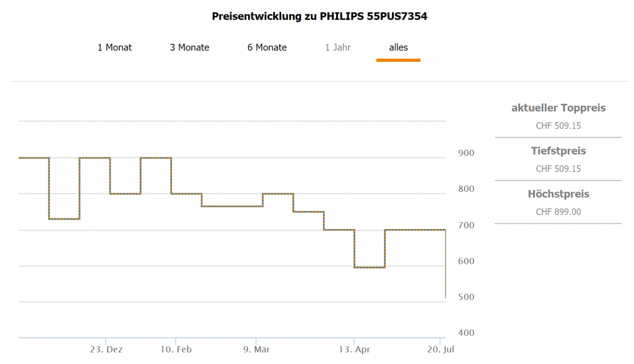Click the "10. Feb" date axis label

(176, 350)
